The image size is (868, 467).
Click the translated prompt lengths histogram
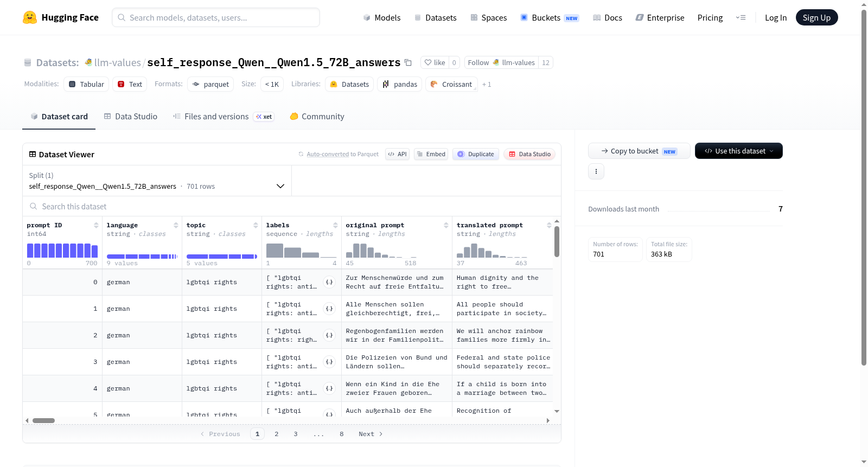click(492, 251)
